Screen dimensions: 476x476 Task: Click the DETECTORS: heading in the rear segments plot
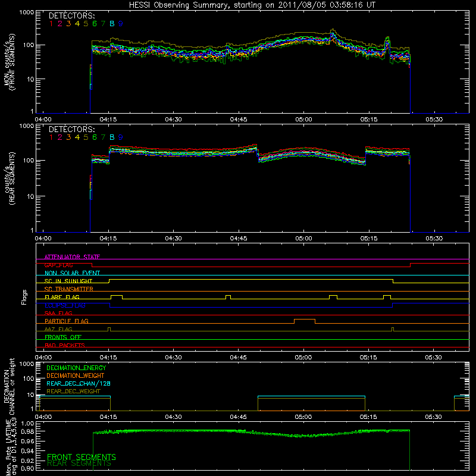pyautogui.click(x=71, y=129)
